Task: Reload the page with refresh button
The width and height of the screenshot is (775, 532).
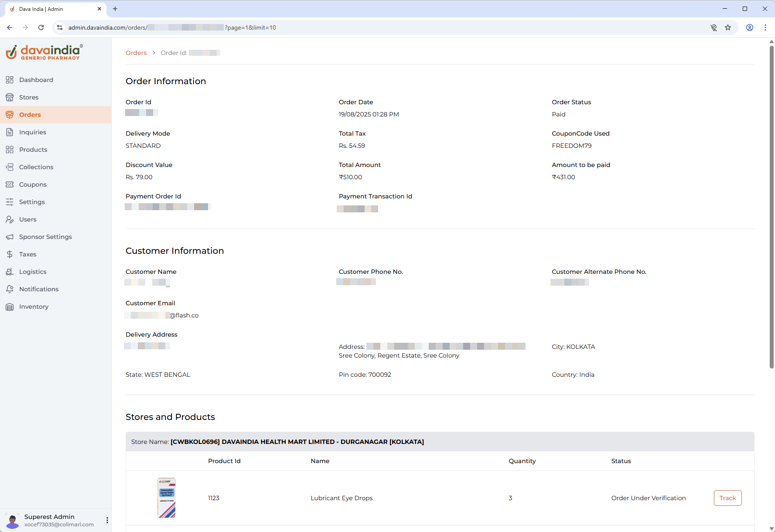Action: pos(41,27)
